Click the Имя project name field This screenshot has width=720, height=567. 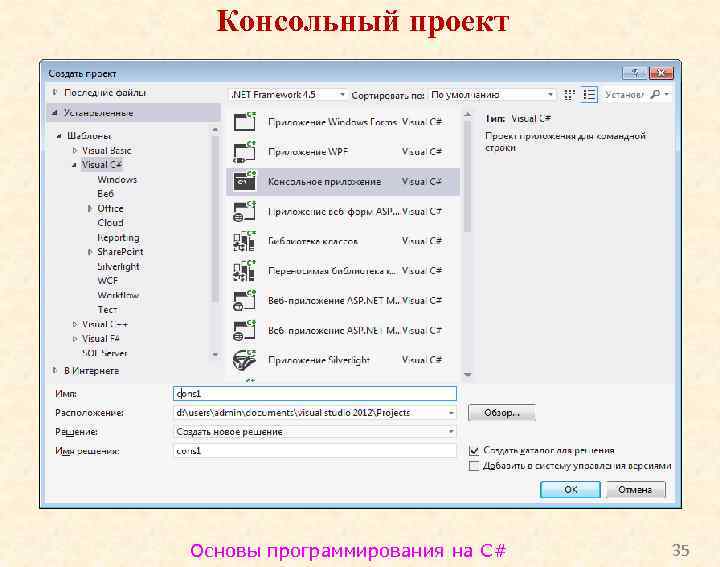coord(315,393)
